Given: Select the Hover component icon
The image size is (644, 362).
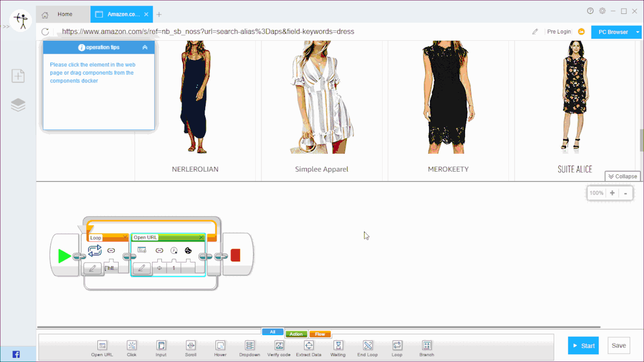Looking at the screenshot, I should tap(220, 345).
